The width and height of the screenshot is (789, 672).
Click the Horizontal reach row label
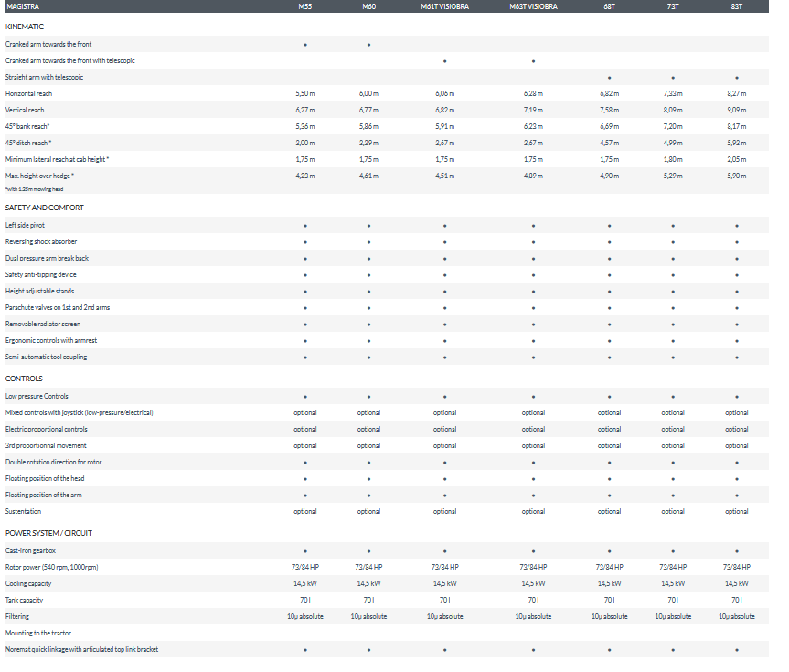click(x=30, y=93)
